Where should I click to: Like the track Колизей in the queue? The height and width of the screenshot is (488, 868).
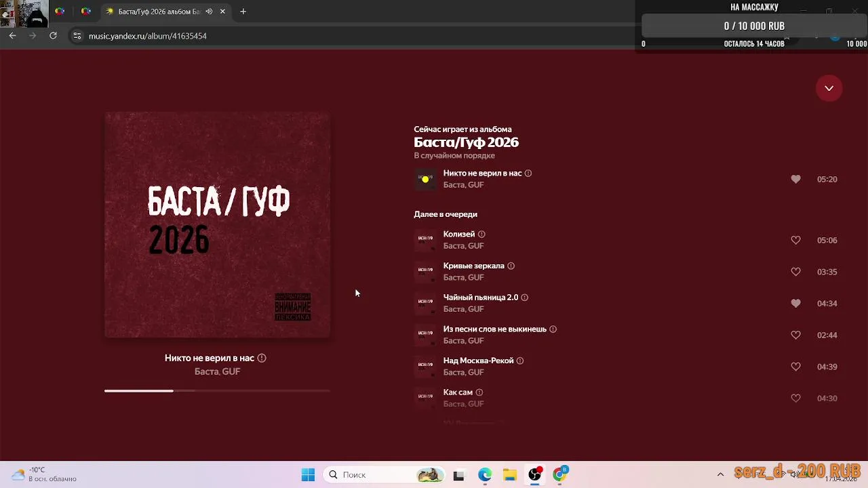click(x=795, y=240)
